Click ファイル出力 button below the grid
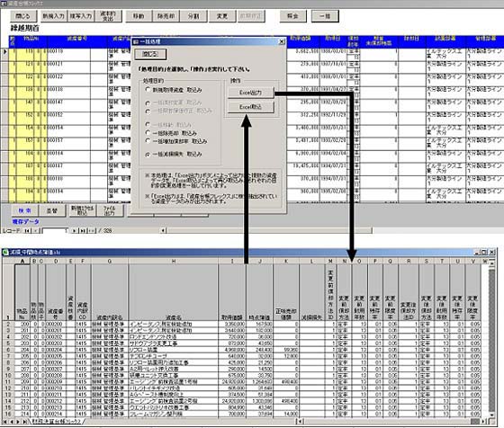This screenshot has width=504, height=428. click(x=109, y=210)
